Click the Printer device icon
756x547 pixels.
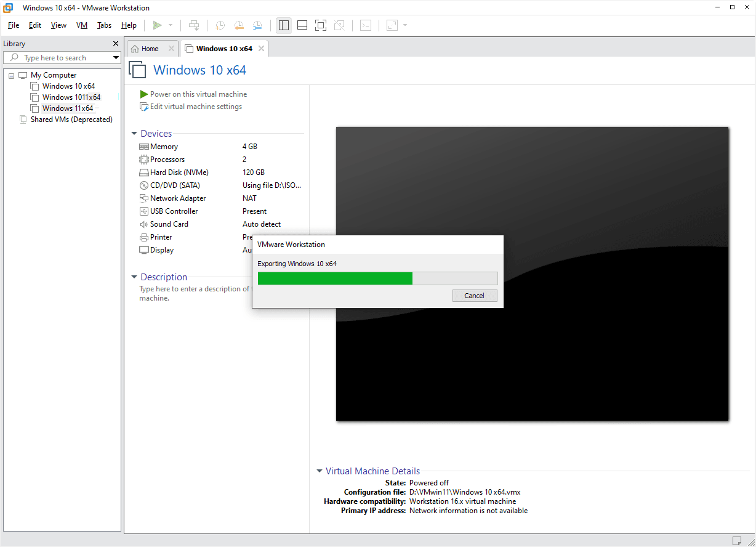tap(144, 237)
